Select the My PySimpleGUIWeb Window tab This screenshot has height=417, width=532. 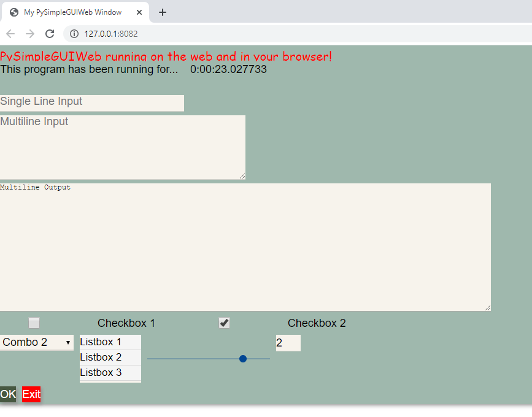coord(75,12)
